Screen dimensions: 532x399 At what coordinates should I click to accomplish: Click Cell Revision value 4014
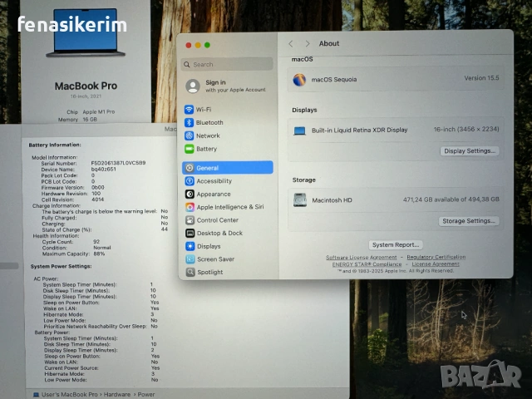click(98, 199)
